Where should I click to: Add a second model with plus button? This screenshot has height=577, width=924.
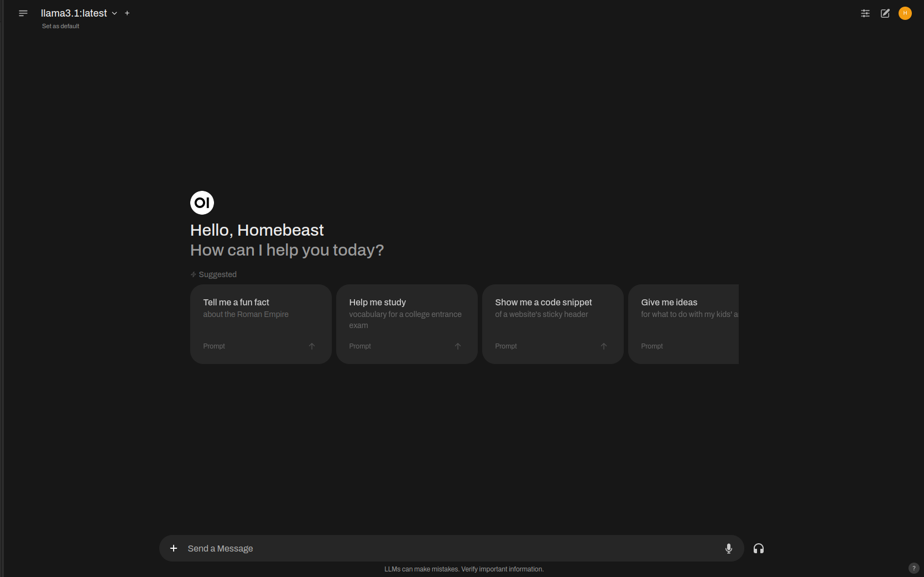[127, 13]
